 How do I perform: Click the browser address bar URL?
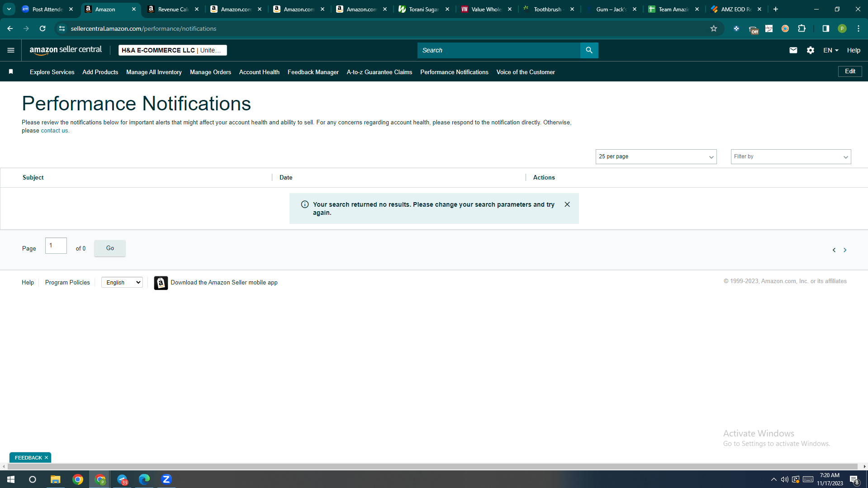pos(143,28)
